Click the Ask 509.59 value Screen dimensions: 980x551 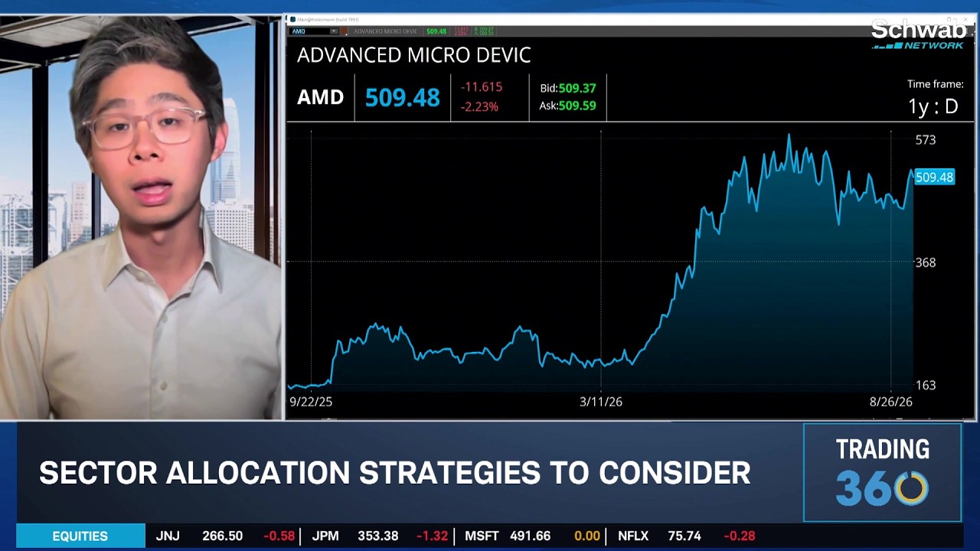pos(577,106)
